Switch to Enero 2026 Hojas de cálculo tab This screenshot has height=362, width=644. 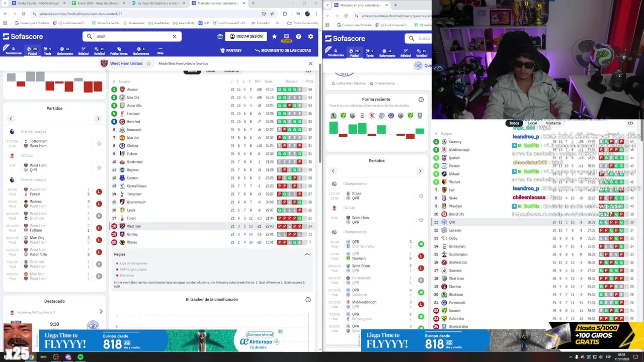pos(99,3)
